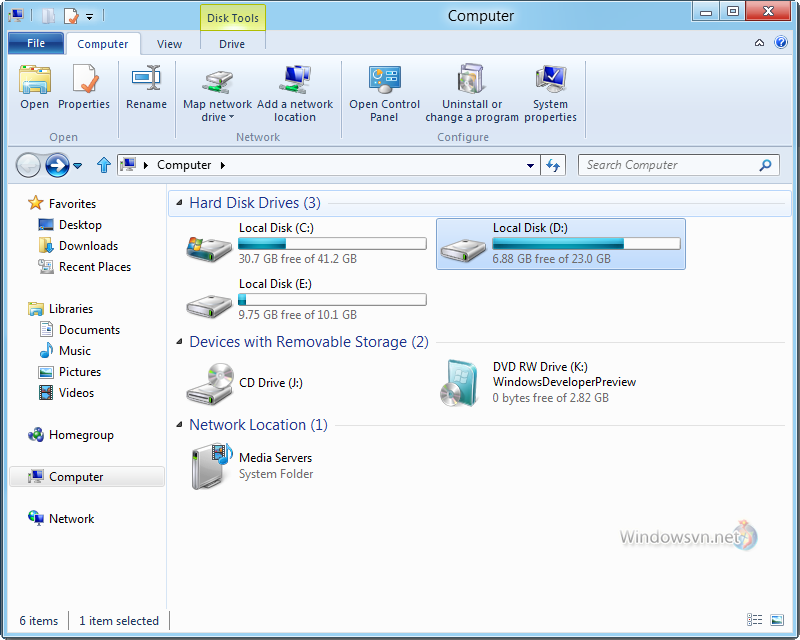Click the Disk Tools contextual tab header
Viewport: 800px width, 640px height.
pos(233,18)
